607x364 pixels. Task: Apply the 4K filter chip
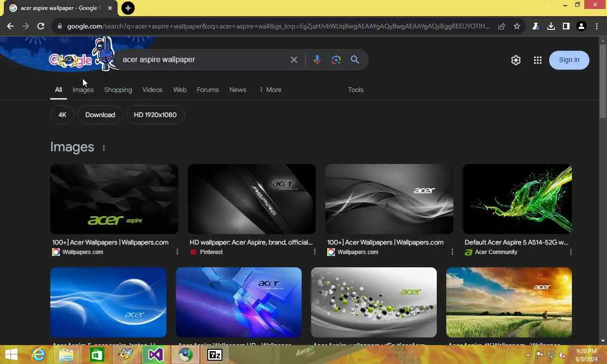62,115
